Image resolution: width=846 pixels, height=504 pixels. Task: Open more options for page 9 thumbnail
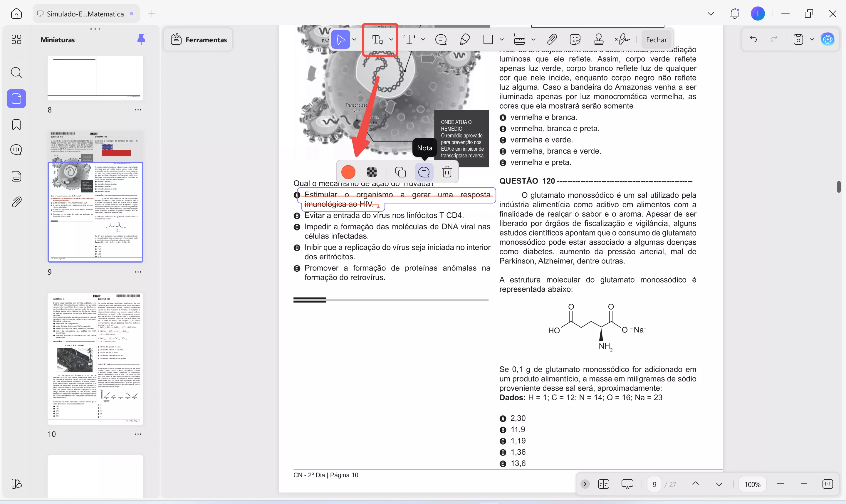click(x=138, y=272)
